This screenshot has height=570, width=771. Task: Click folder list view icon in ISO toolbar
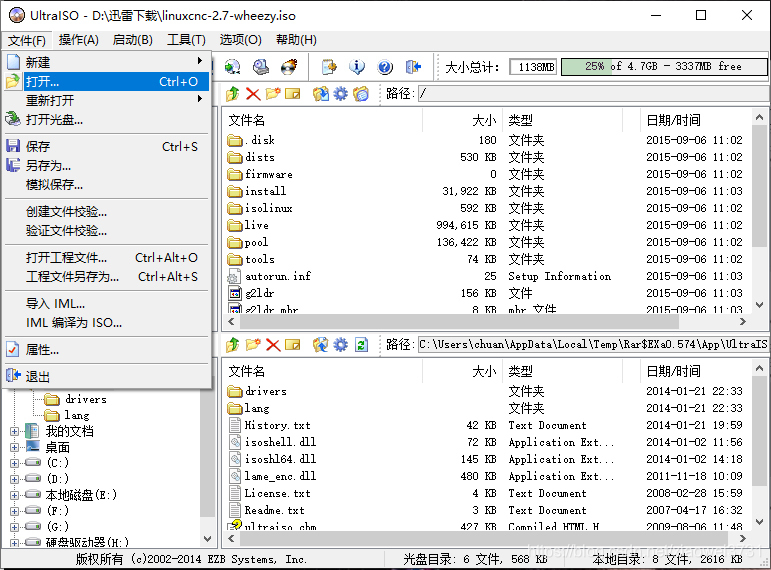coord(361,93)
